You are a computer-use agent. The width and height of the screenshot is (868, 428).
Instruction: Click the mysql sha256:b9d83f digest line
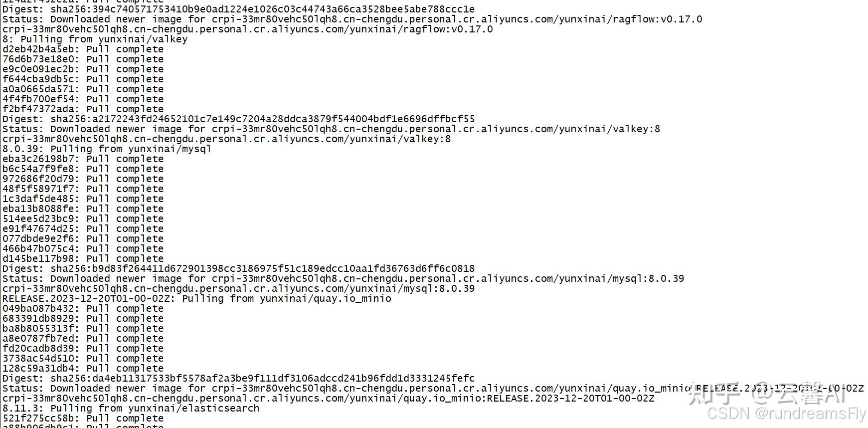coord(238,269)
